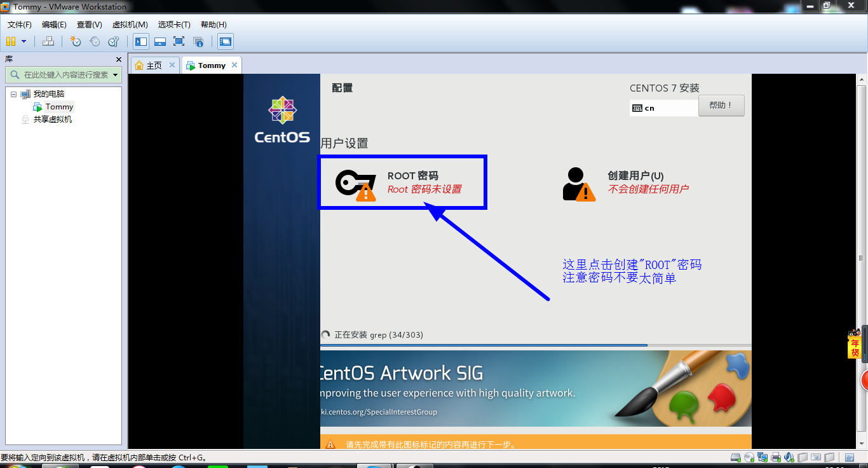This screenshot has width=868, height=468.
Task: Click the Unity mode icon in the toolbar
Action: point(198,41)
